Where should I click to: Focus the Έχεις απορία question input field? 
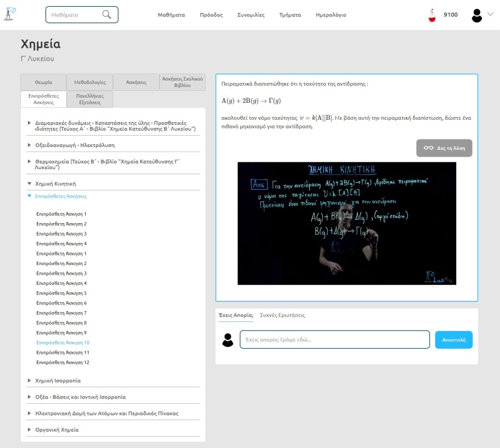[335, 340]
